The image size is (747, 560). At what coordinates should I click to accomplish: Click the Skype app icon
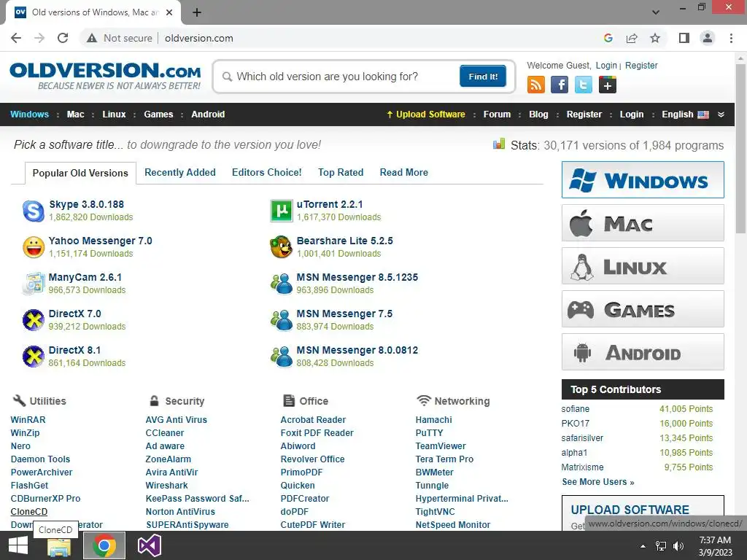[34, 211]
